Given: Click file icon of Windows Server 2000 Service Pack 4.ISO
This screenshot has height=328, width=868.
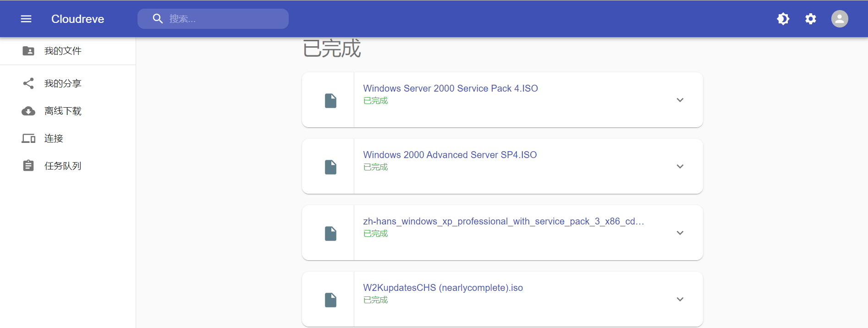Looking at the screenshot, I should click(330, 100).
